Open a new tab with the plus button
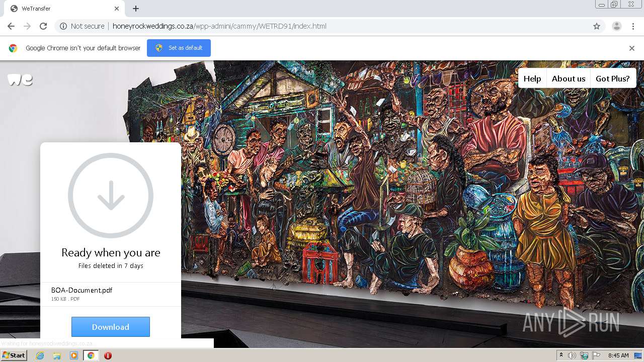 click(136, 9)
